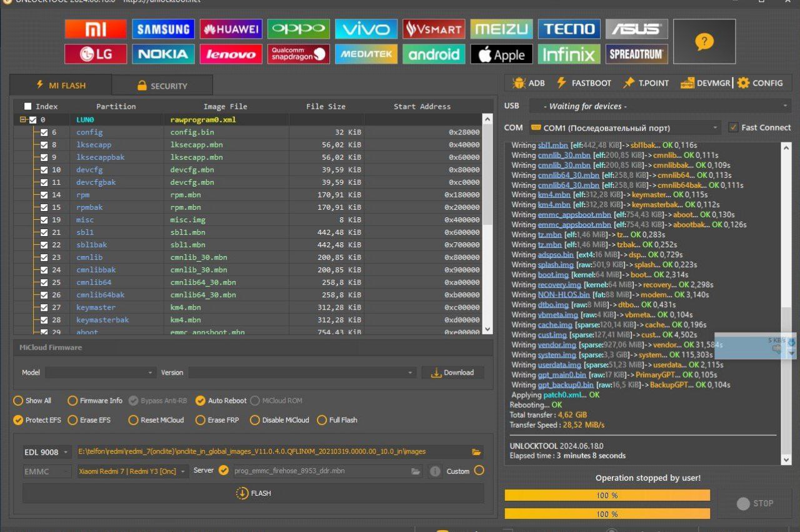Image resolution: width=800 pixels, height=532 pixels.
Task: Click the boot.img link in log
Action: 553,275
